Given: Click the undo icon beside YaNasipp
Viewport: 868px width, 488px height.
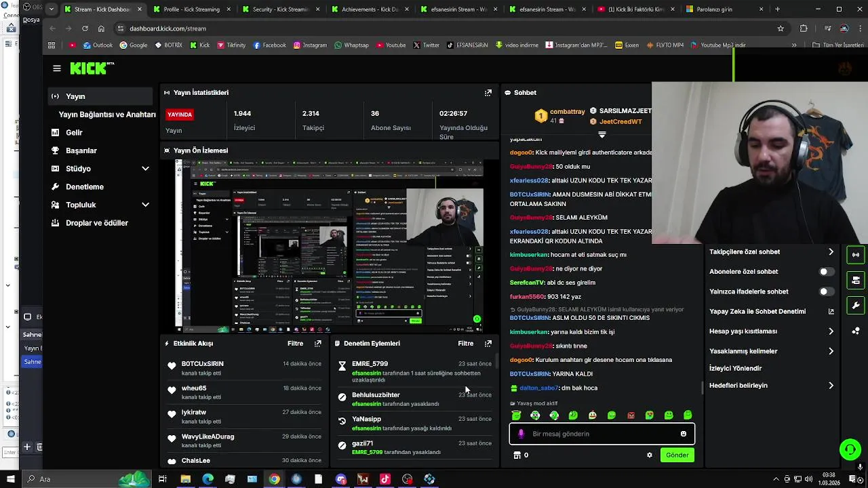Looking at the screenshot, I should [x=342, y=421].
